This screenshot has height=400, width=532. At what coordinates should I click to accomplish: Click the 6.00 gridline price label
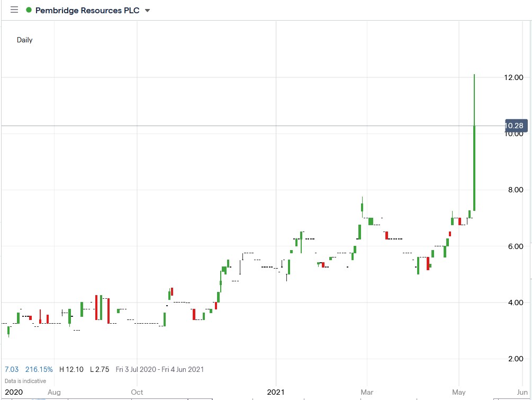click(x=515, y=246)
